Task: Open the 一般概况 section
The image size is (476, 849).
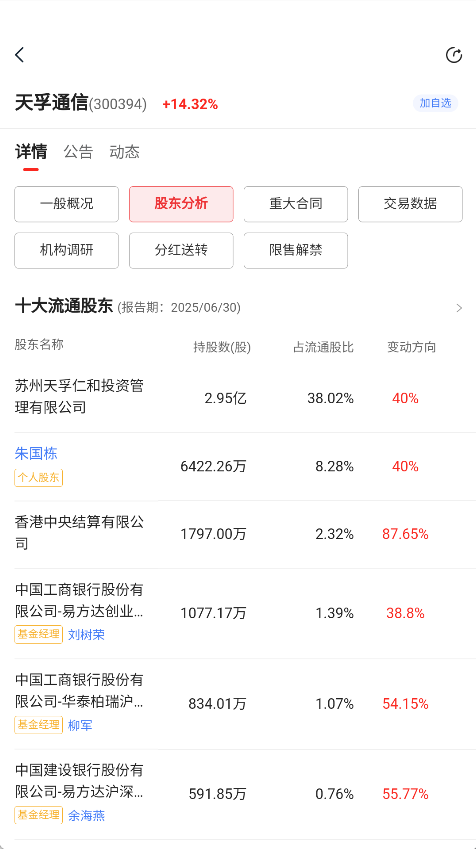Action: click(x=67, y=204)
